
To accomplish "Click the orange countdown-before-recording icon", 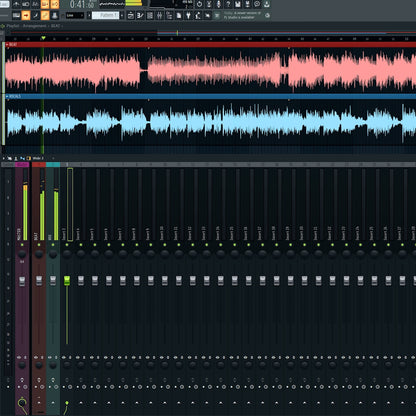I will pyautogui.click(x=45, y=4).
